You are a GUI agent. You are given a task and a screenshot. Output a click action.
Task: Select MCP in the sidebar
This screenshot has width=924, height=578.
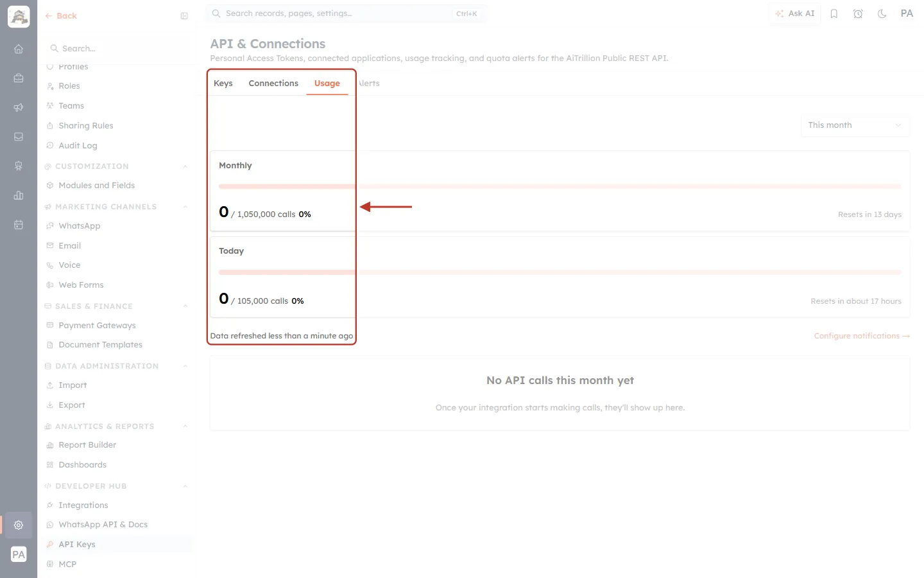pos(67,565)
